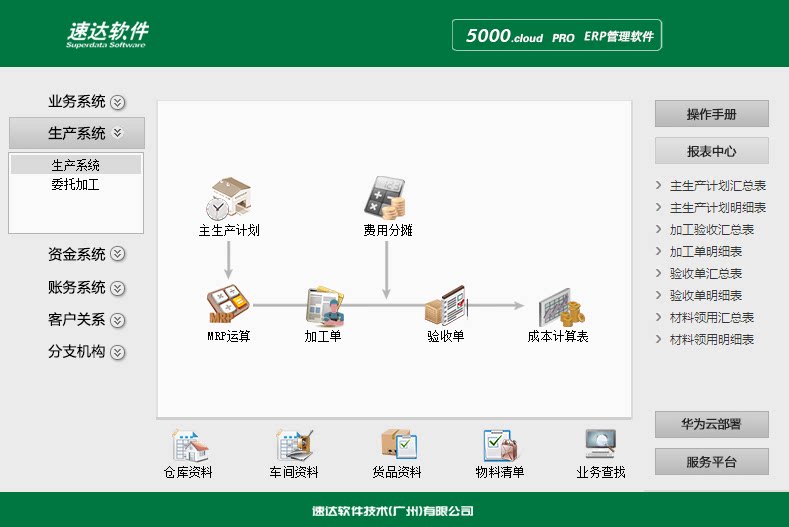Expand the 分支机构 section chevron
Image resolution: width=789 pixels, height=527 pixels.
point(117,352)
